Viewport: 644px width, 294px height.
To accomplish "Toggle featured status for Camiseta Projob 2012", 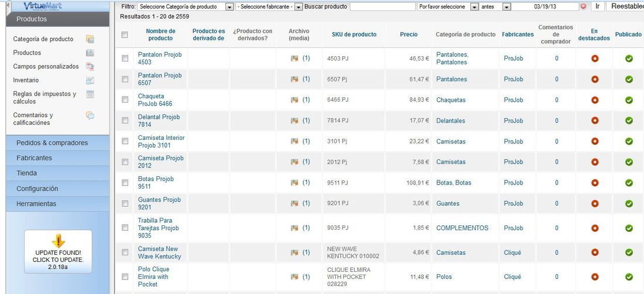I will (595, 162).
